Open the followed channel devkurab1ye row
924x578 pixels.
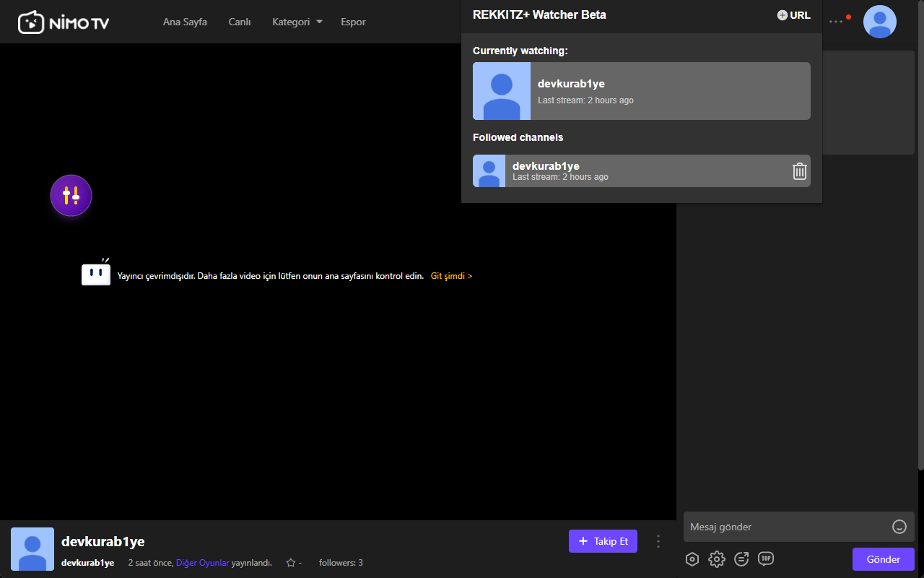pyautogui.click(x=642, y=171)
